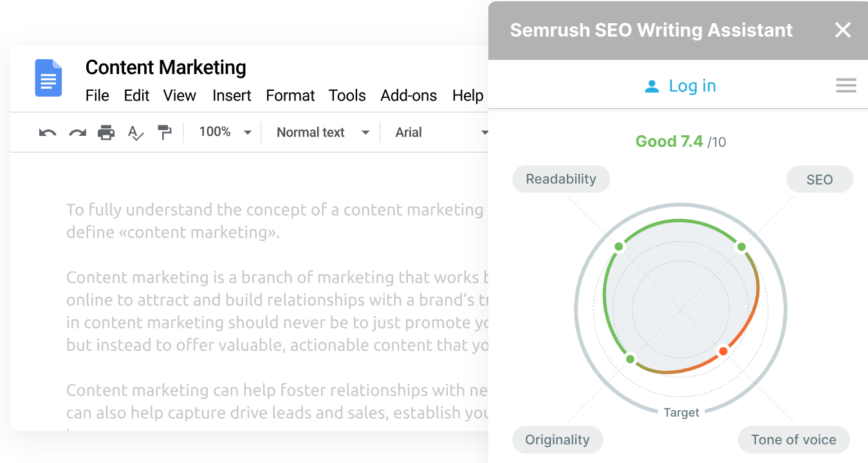Expand the 100% zoom dropdown

click(x=225, y=132)
